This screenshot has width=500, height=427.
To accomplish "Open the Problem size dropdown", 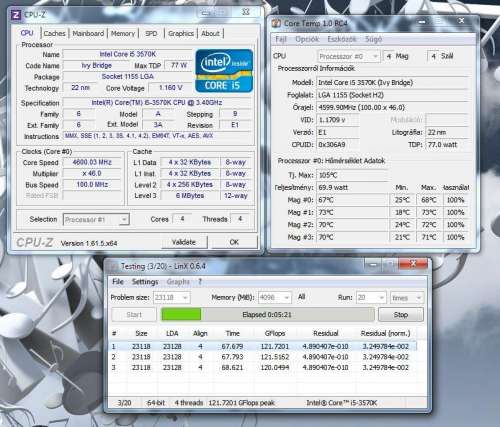I will tap(172, 297).
